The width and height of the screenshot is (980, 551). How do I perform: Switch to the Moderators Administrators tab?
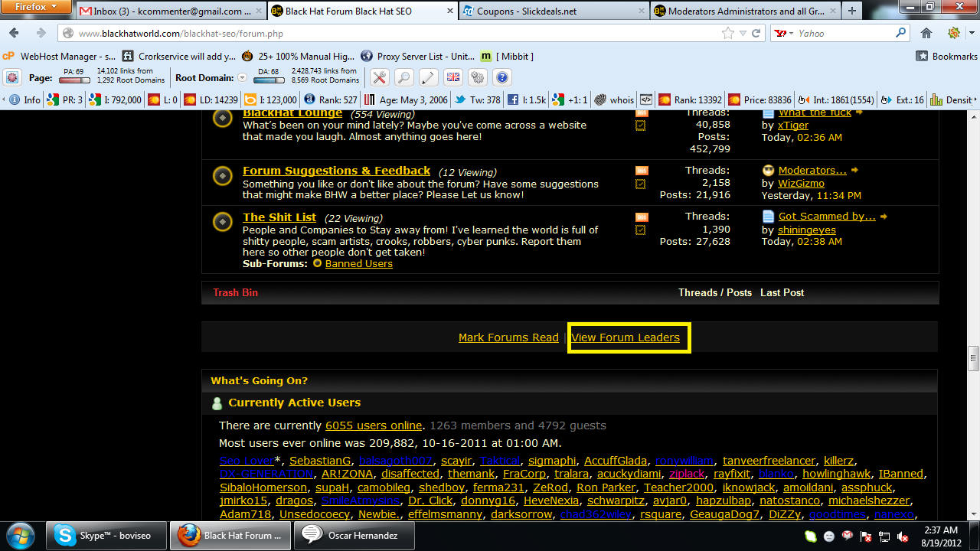click(x=744, y=11)
